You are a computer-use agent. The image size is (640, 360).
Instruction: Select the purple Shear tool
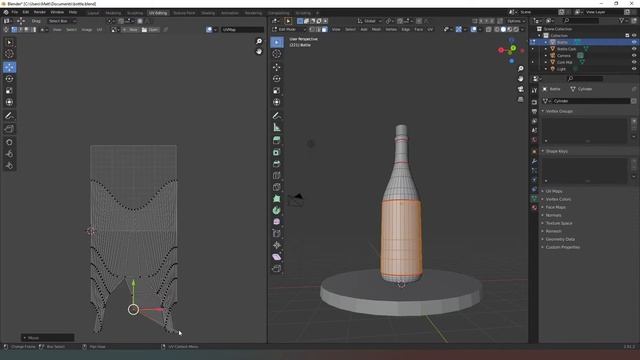tap(277, 257)
